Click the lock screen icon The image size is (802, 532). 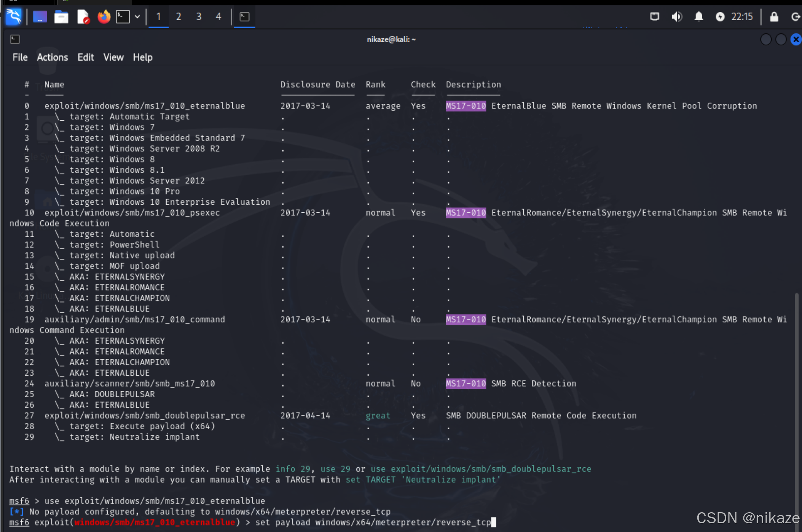(x=774, y=17)
